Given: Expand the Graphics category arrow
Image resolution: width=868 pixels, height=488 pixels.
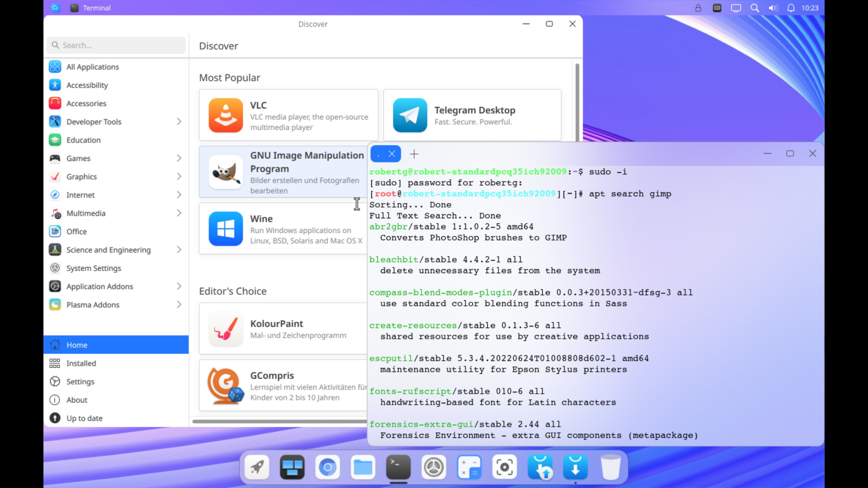Looking at the screenshot, I should click(x=179, y=176).
